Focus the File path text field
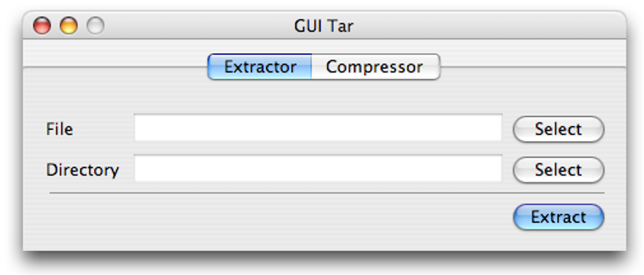The height and width of the screenshot is (275, 644). point(318,128)
